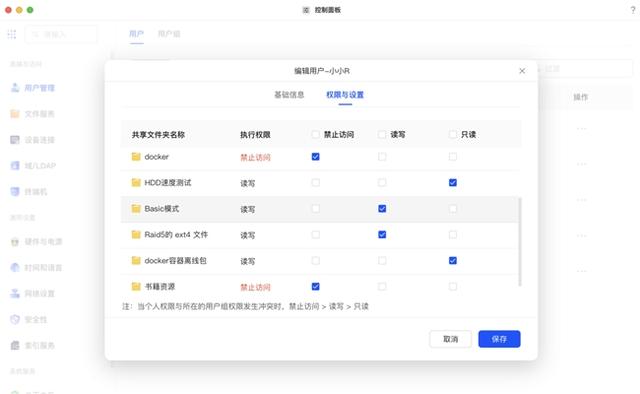640x394 pixels.
Task: Check 只读 for 书籍资源
Action: pos(453,287)
